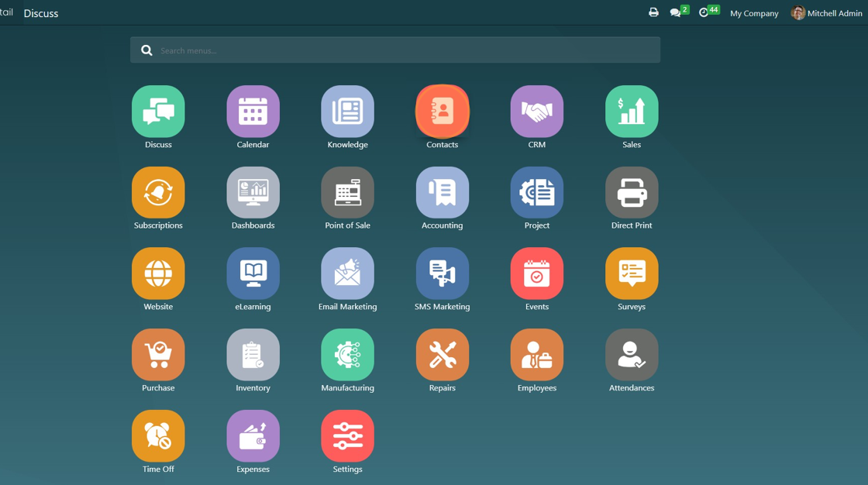Launch the Inventory app
The height and width of the screenshot is (485, 868).
[253, 355]
